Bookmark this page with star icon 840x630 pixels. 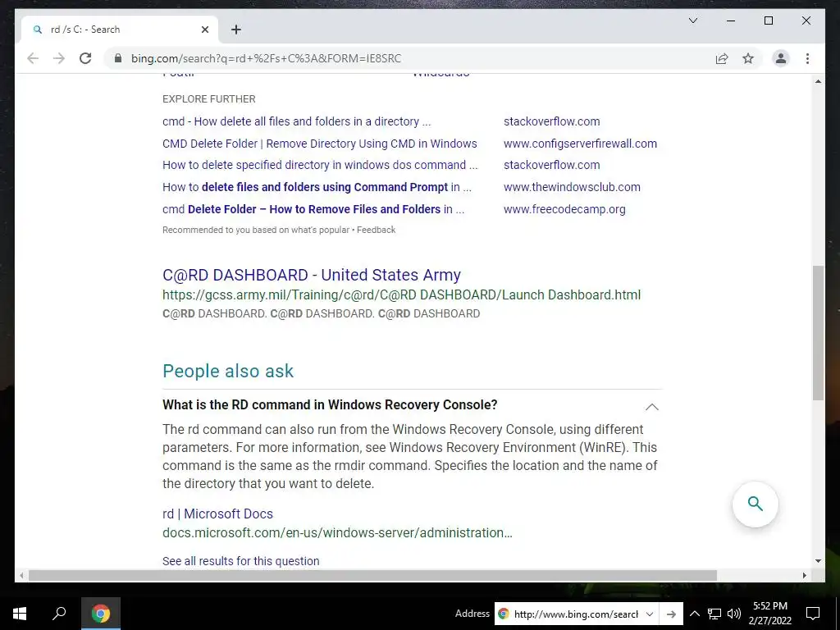point(748,58)
